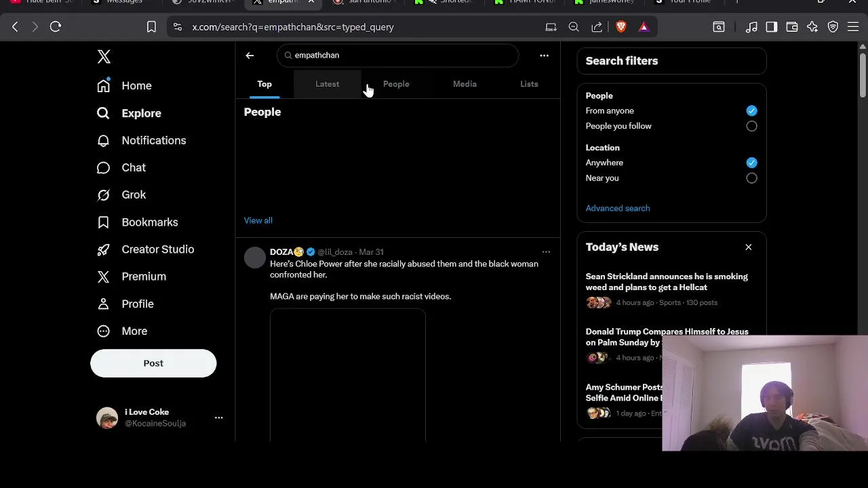Open the browser hamburger menu

point(853,27)
